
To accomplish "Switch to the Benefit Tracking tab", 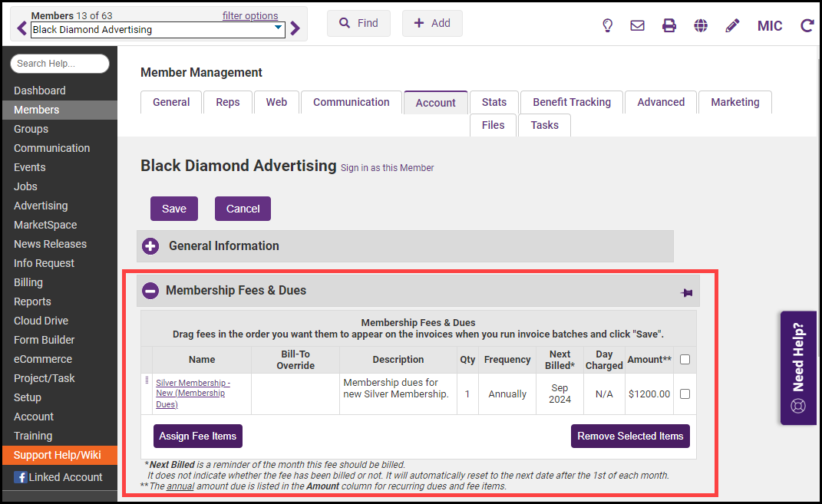I will pos(572,102).
